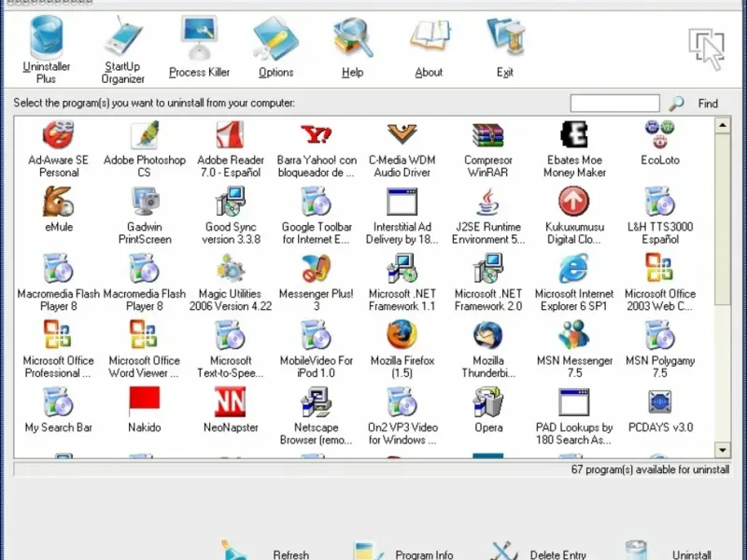Show the About dialog
Image resolution: width=747 pixels, height=560 pixels.
(429, 47)
